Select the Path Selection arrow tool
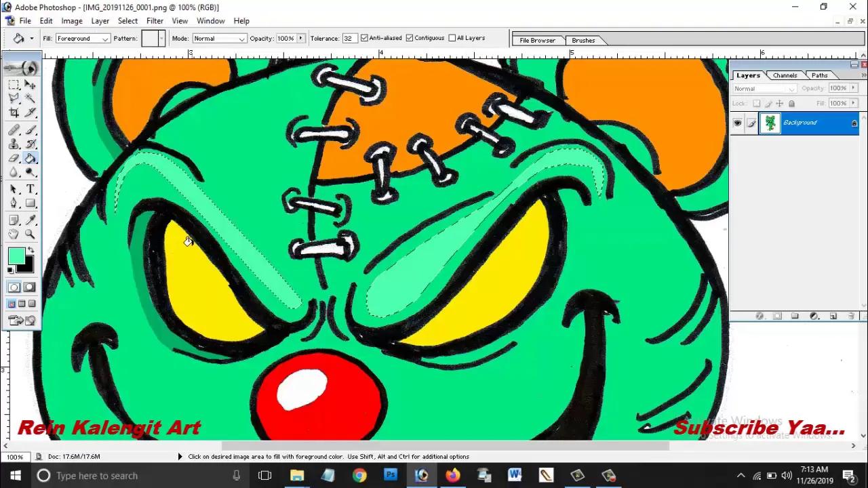The height and width of the screenshot is (488, 868). point(14,189)
